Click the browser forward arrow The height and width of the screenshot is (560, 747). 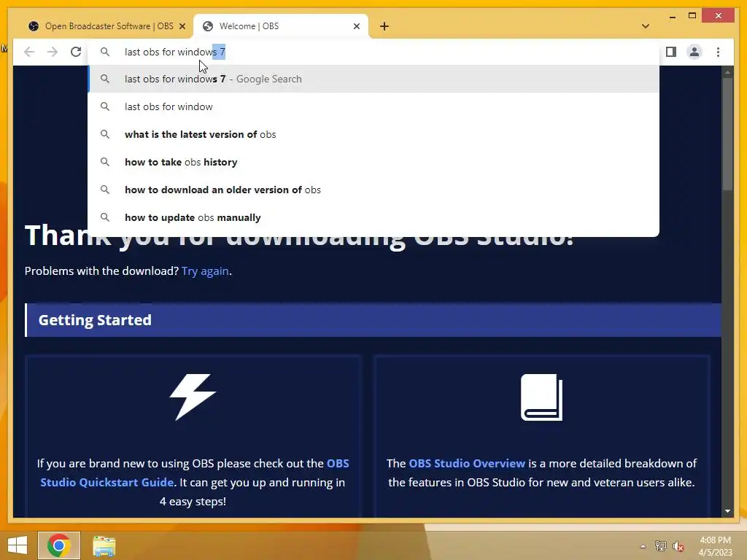[x=53, y=52]
